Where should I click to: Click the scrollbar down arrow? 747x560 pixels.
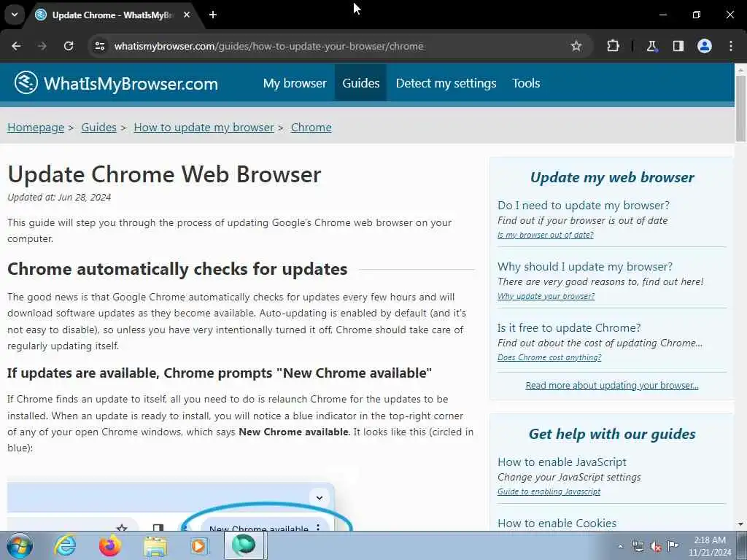[x=741, y=524]
